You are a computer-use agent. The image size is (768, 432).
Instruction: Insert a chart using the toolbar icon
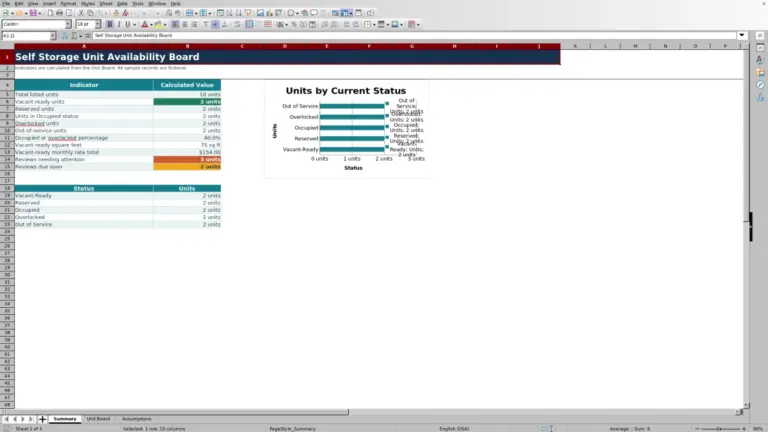(x=269, y=13)
